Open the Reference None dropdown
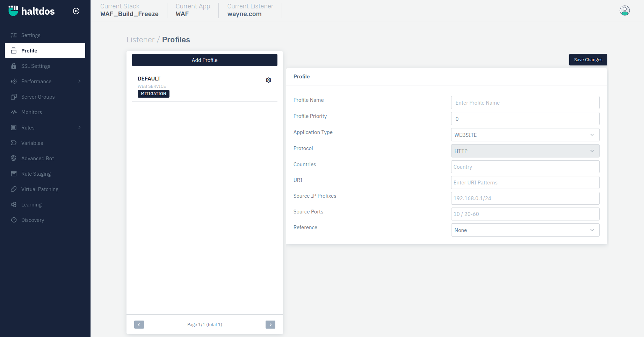Screen dimensions: 644x337 click(525, 230)
